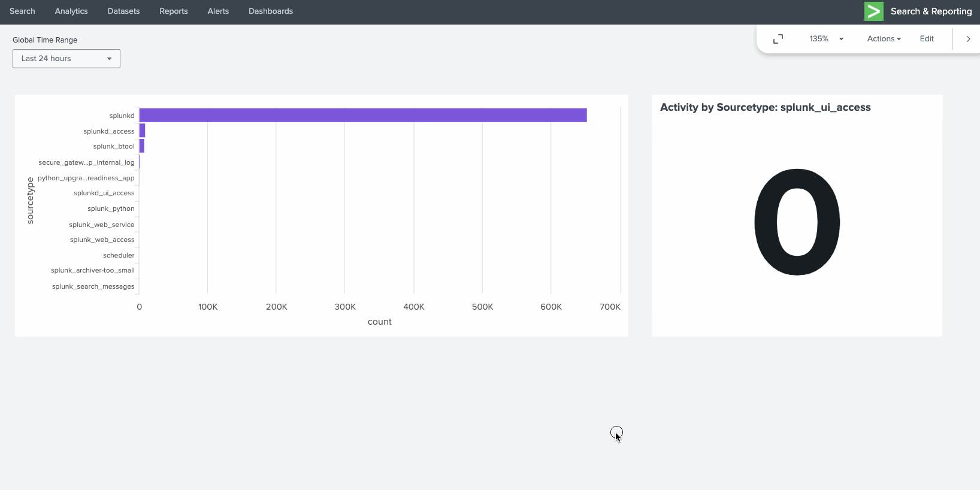Open the 135% zoom level dropdown
This screenshot has height=490, width=980.
pyautogui.click(x=826, y=39)
